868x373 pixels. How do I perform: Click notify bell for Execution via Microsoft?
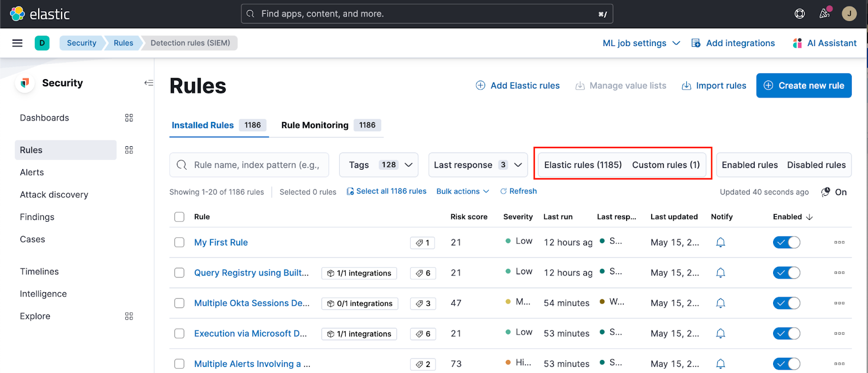tap(720, 333)
